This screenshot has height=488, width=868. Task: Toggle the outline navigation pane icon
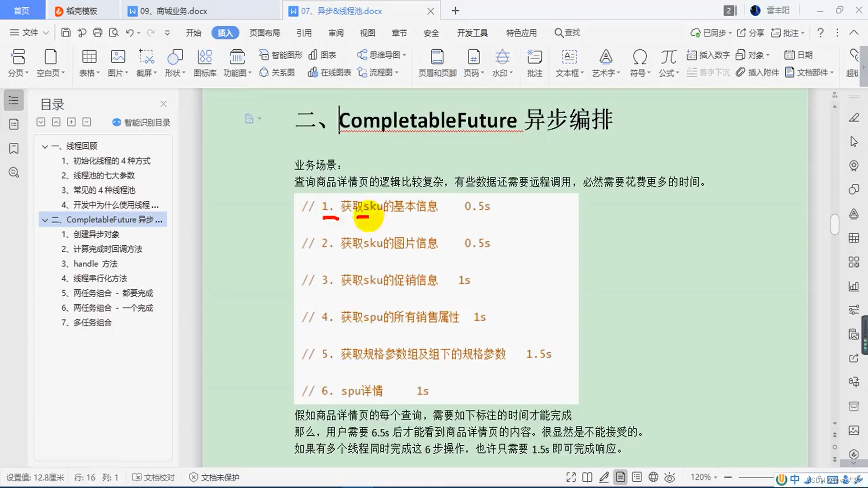[x=14, y=100]
